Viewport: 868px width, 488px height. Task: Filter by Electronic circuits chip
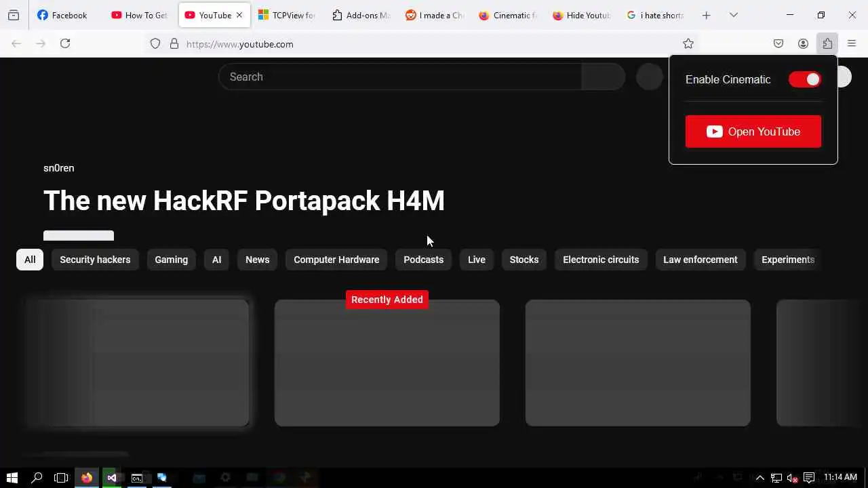tap(601, 260)
